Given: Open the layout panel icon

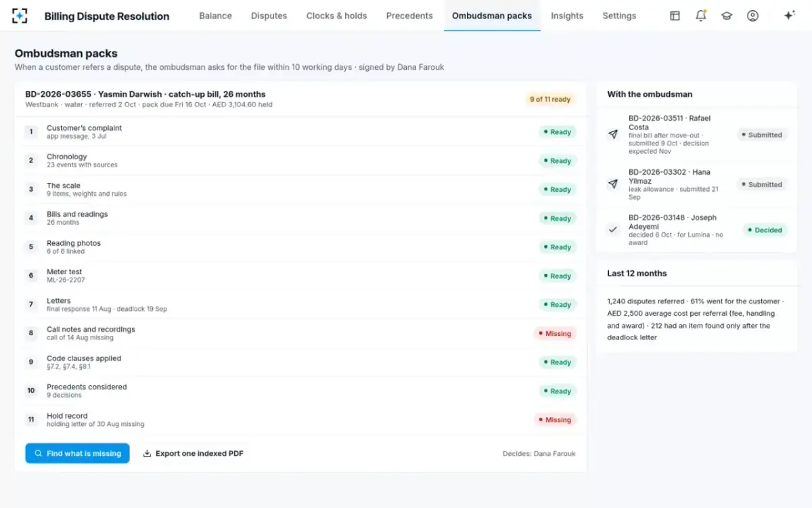Looking at the screenshot, I should [675, 16].
